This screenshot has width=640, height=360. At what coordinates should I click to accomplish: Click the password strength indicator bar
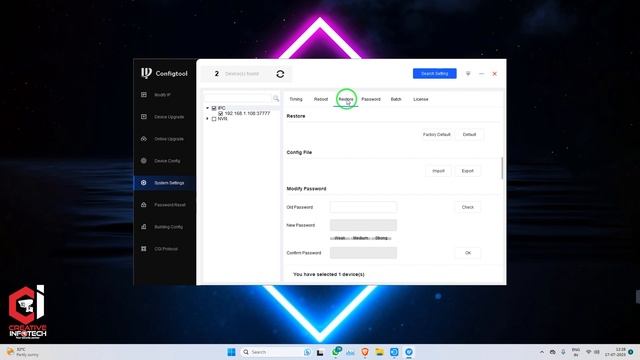[x=361, y=238]
